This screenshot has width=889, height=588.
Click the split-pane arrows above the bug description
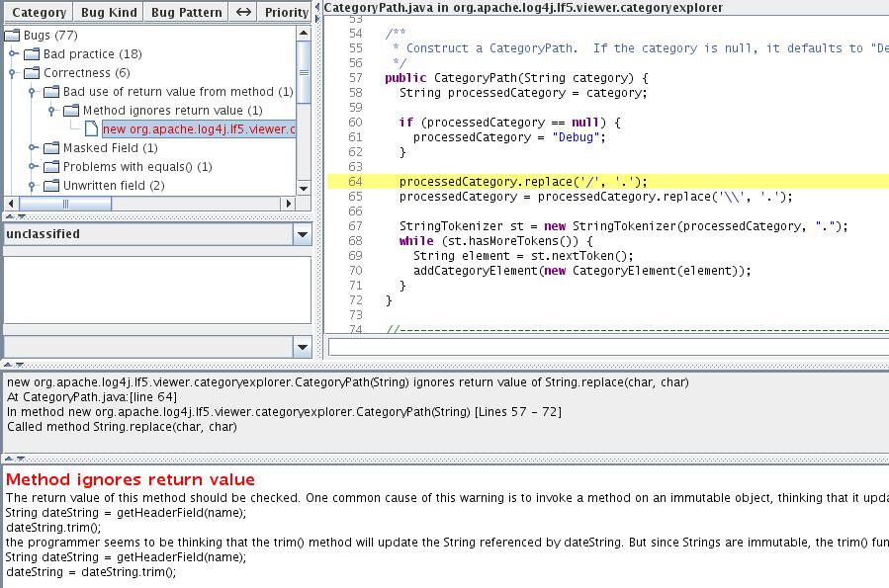(15, 459)
